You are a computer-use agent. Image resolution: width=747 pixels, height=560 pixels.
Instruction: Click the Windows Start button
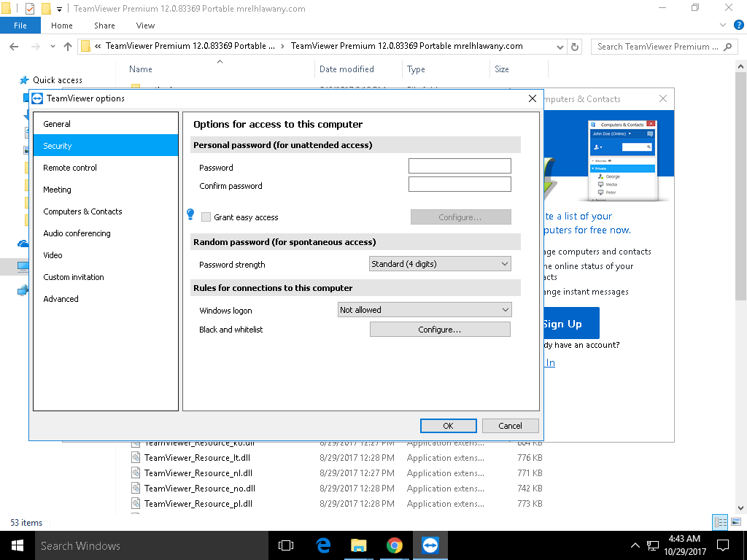click(17, 545)
